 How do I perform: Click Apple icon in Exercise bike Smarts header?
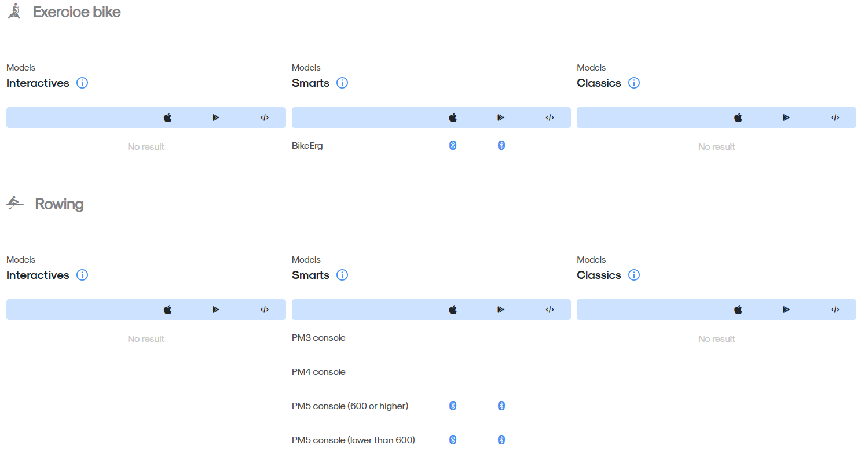point(453,117)
